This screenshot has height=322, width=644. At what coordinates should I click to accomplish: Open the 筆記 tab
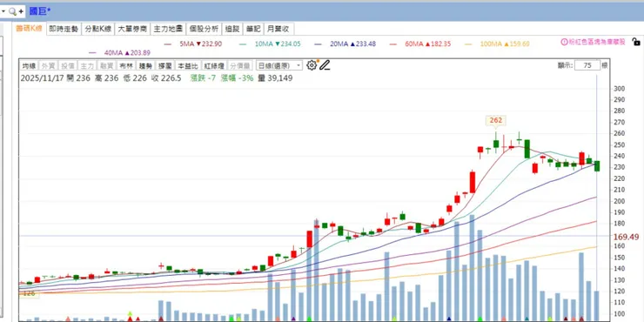253,29
